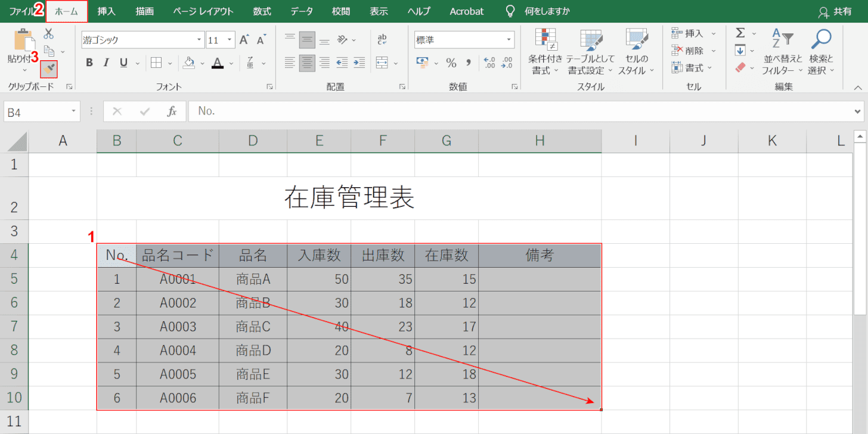Viewport: 868px width, 434px height.
Task: Click the accounting number format icon
Action: pos(423,62)
